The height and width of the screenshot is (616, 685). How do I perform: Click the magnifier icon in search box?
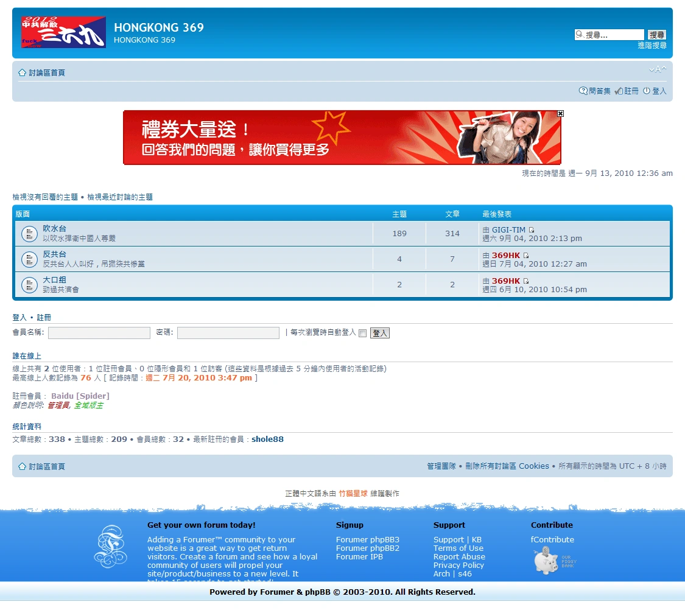(x=580, y=35)
